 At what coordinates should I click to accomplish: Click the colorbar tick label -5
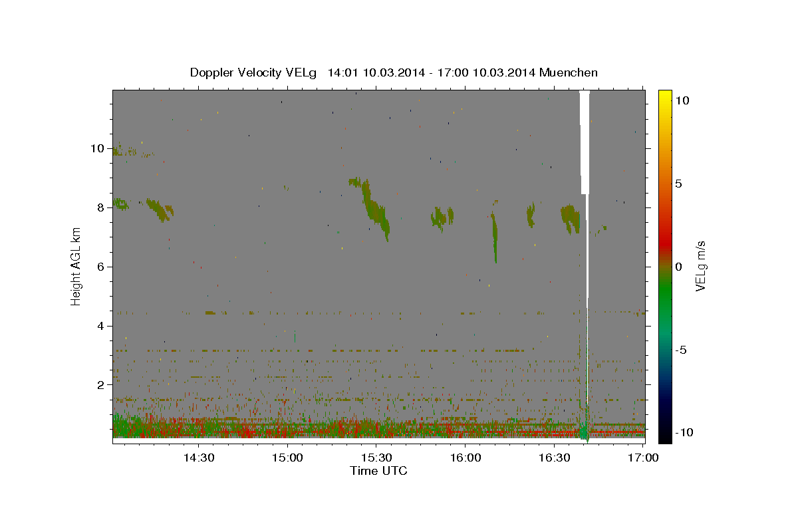click(x=681, y=350)
